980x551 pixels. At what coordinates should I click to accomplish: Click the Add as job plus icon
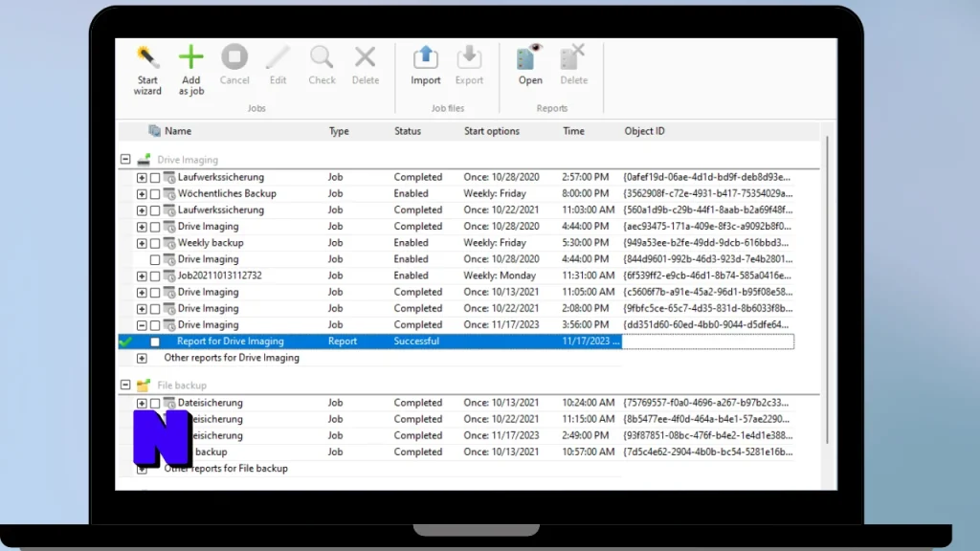[x=190, y=57]
